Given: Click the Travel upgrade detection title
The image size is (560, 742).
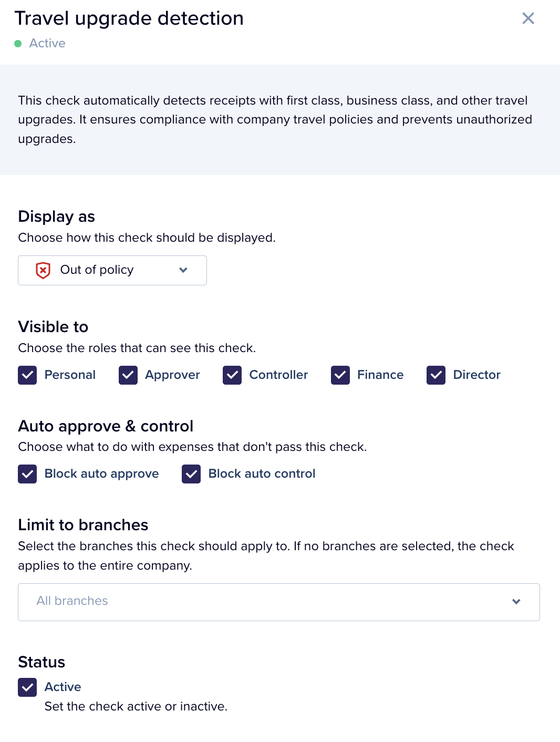Looking at the screenshot, I should pyautogui.click(x=129, y=18).
